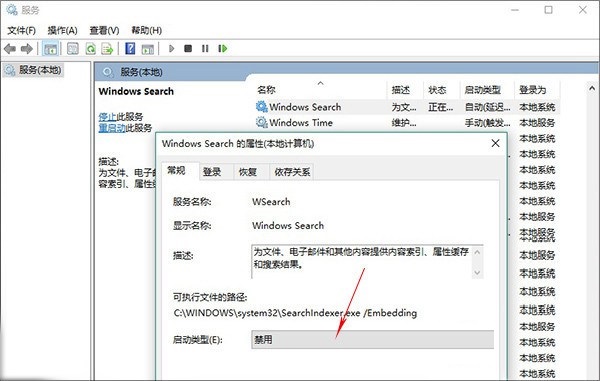Open the 帮助(H) menu
This screenshot has width=600, height=381.
click(147, 30)
